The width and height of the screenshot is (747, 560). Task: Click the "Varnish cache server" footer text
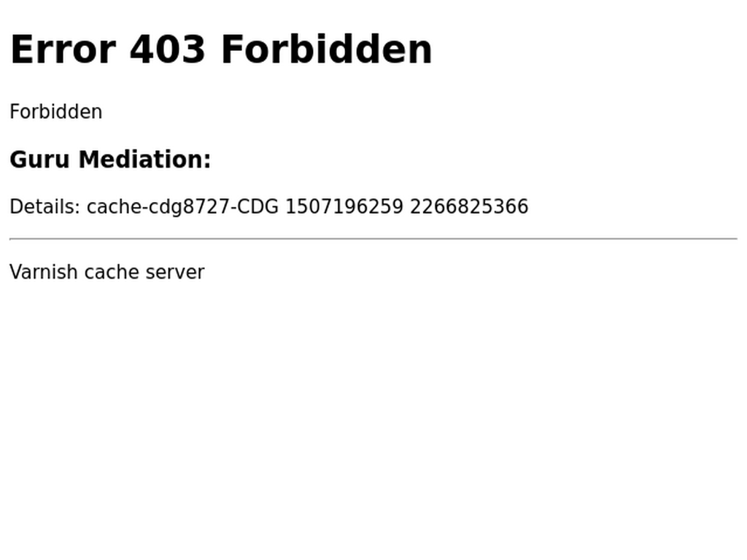[x=107, y=272]
